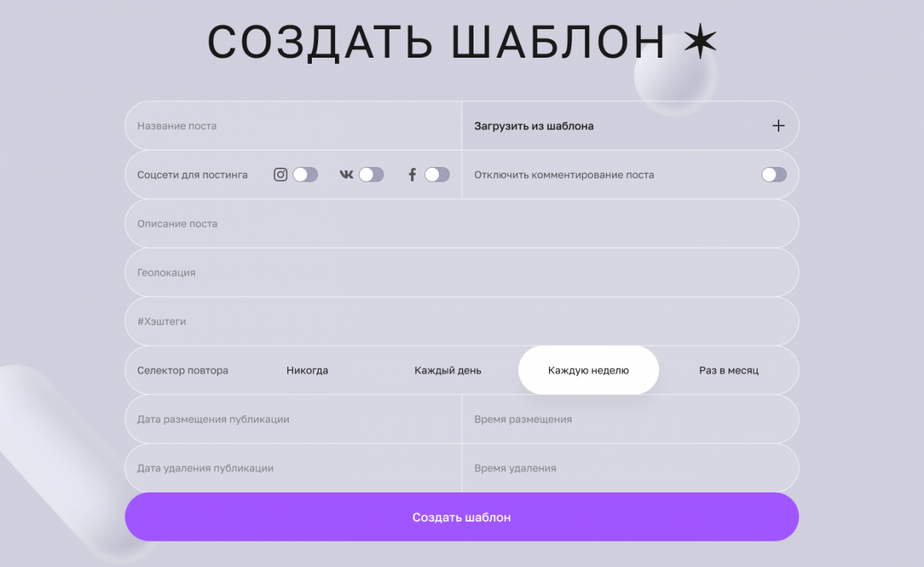Expand 'Загрузить из шаблона' option
Screen dimensions: 924x567
[x=534, y=126]
